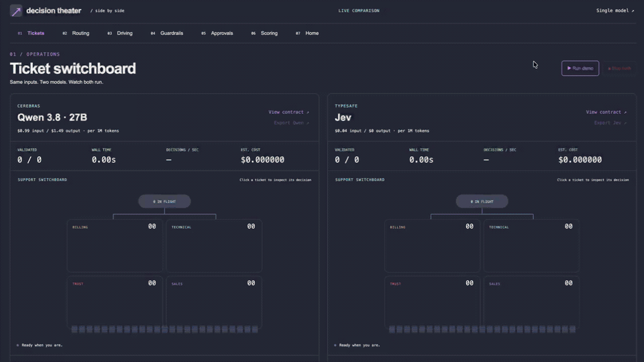644x362 pixels.
Task: Click 'Ready when you are.' status in Jev panel
Action: pos(360,345)
